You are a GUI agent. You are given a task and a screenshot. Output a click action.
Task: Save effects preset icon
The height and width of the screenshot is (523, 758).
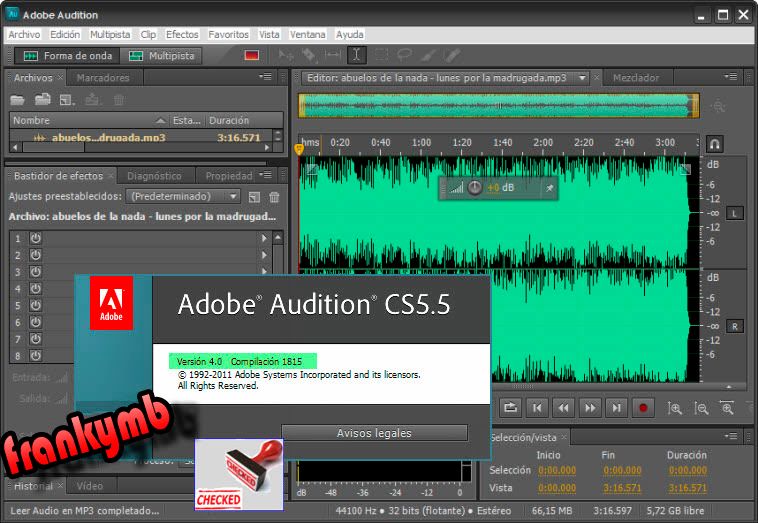[x=254, y=197]
